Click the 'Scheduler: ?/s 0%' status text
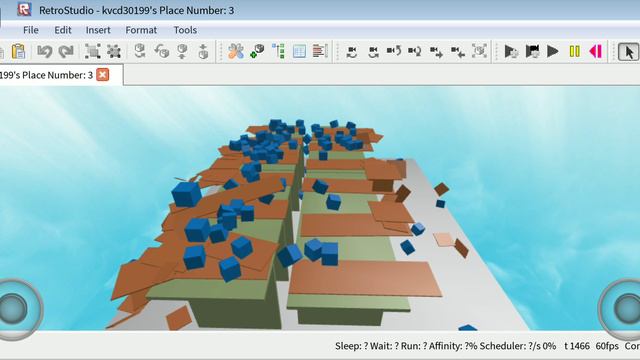 (518, 346)
